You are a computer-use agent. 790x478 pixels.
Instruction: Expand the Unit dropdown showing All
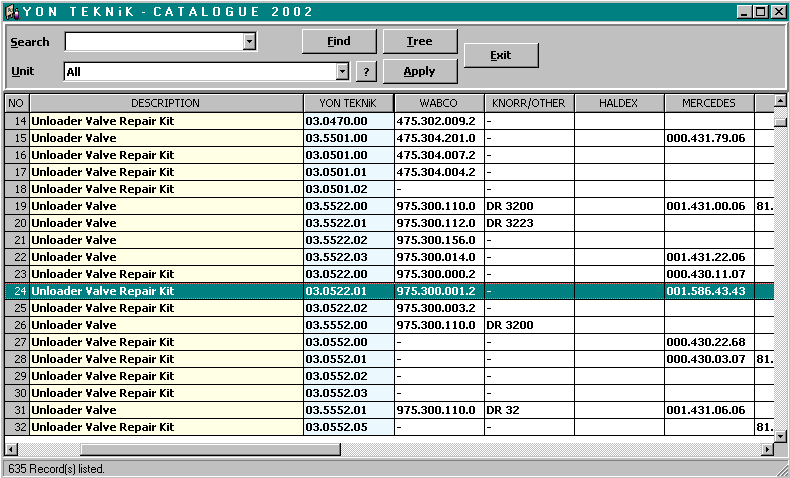[x=342, y=72]
